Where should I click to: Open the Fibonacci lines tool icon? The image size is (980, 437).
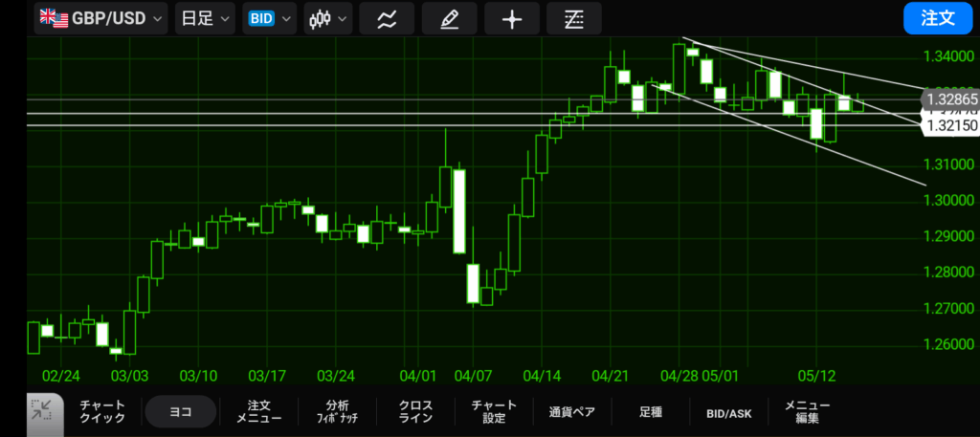click(x=574, y=18)
